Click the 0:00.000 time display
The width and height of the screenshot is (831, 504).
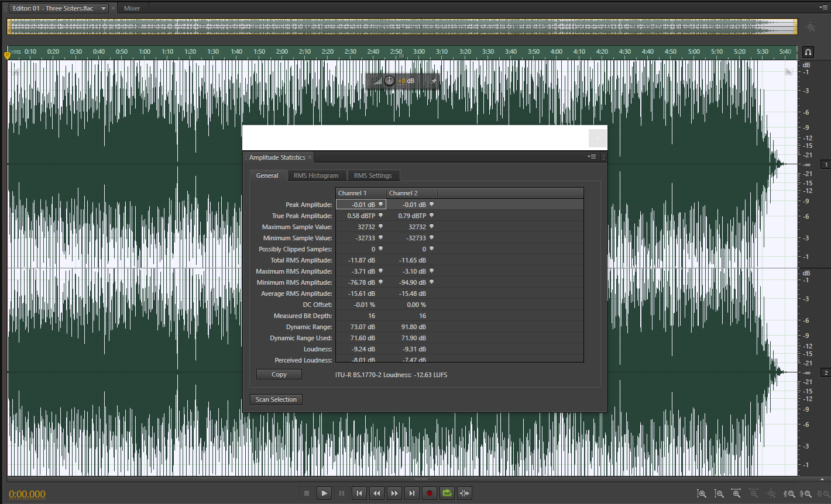tap(27, 494)
